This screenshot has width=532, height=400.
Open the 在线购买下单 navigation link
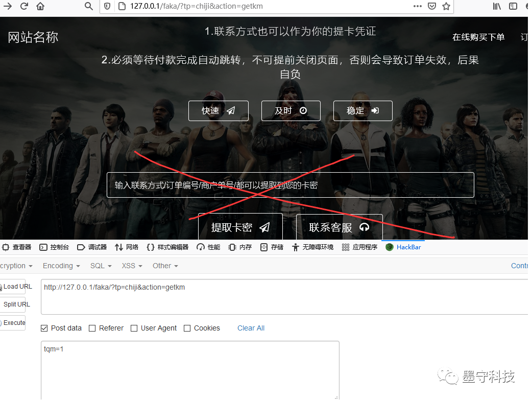pos(478,37)
